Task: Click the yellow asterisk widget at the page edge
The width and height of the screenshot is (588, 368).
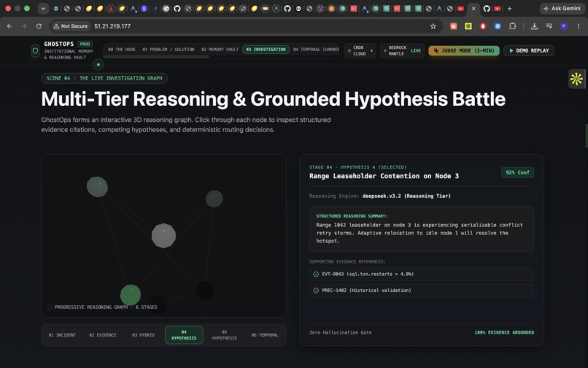Action: tap(576, 79)
